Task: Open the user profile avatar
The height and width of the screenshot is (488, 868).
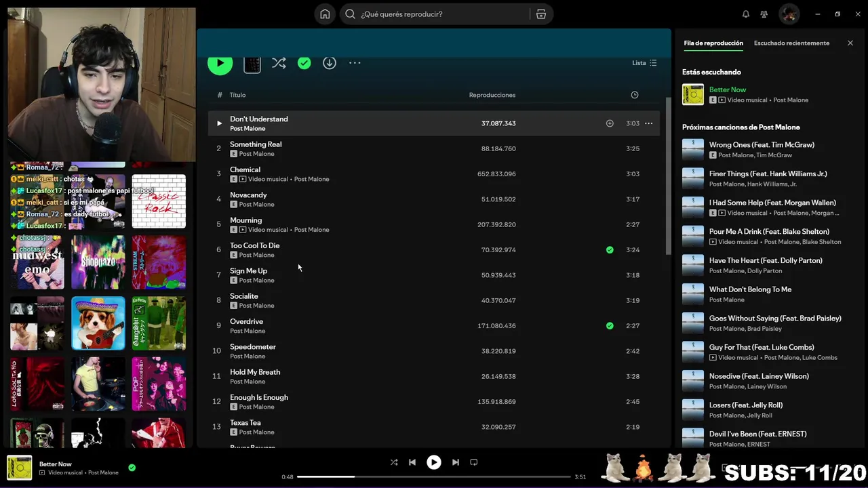Action: [789, 14]
